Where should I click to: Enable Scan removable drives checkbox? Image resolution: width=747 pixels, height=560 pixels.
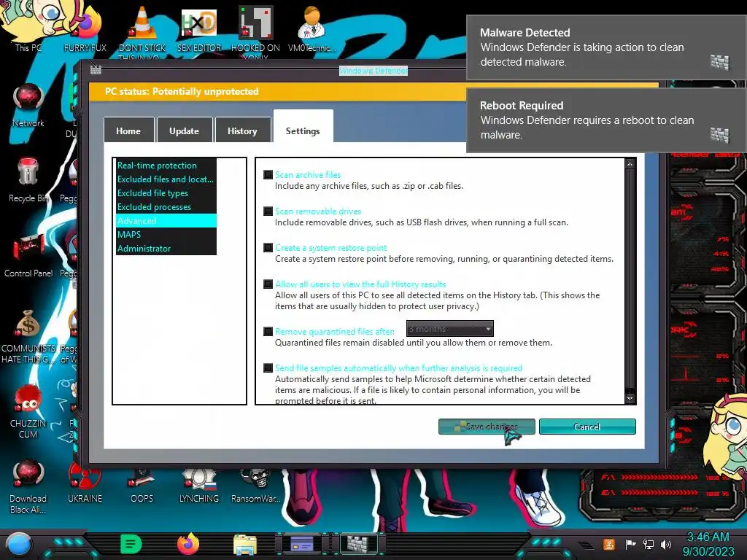[268, 211]
